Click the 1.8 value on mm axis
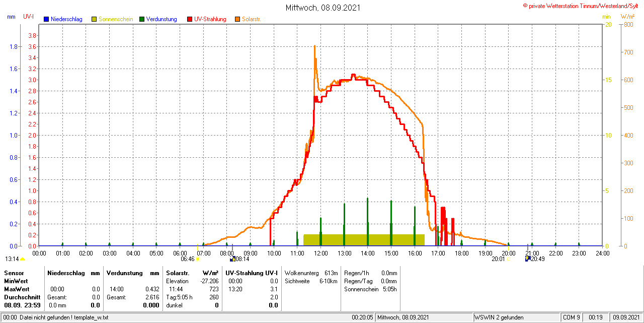 point(14,46)
